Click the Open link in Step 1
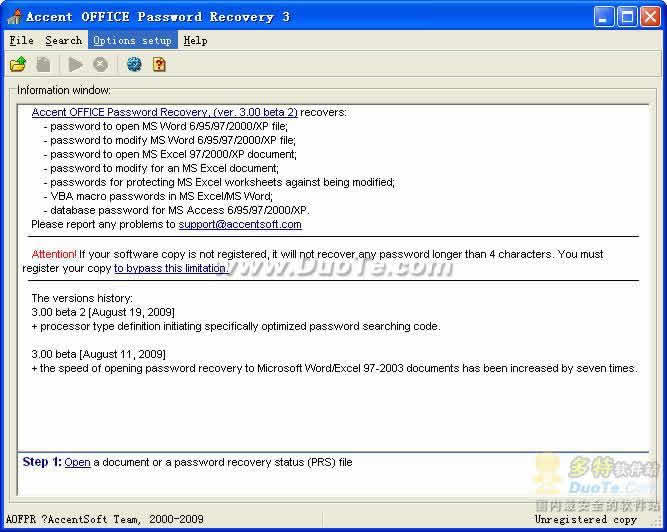This screenshot has width=667, height=532. tap(77, 462)
